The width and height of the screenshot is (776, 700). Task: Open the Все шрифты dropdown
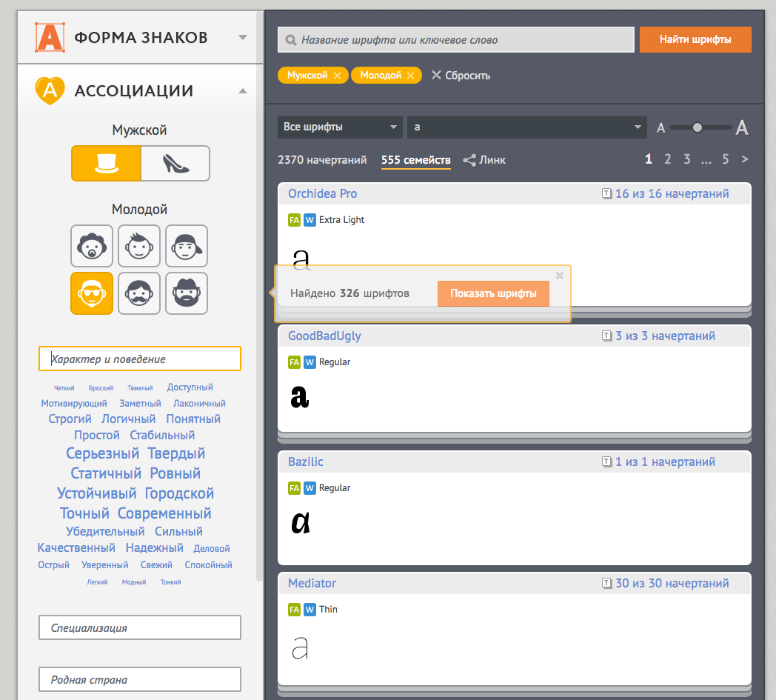coord(340,127)
